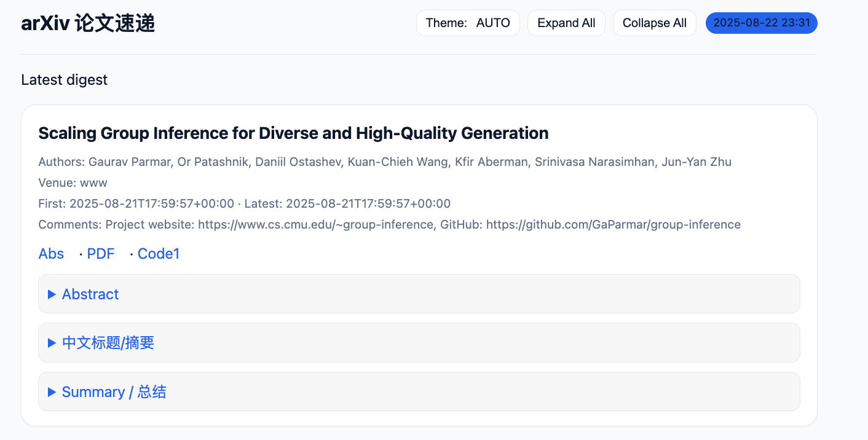Image resolution: width=868 pixels, height=440 pixels.
Task: Click the Expand All button
Action: click(x=566, y=23)
